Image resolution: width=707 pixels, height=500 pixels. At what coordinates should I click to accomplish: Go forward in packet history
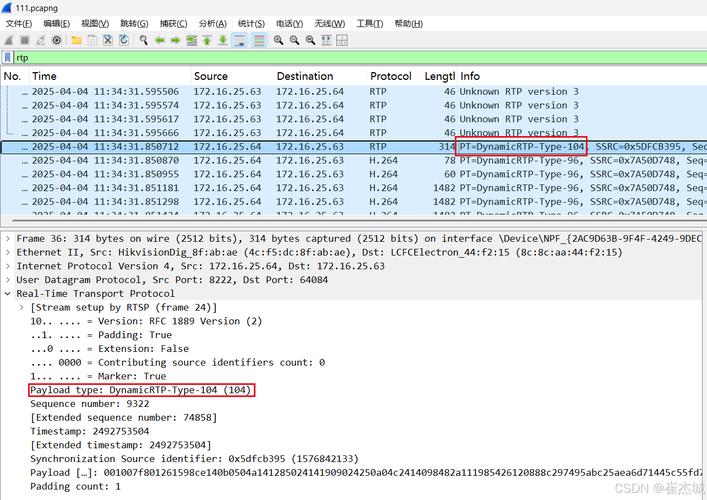tap(175, 41)
